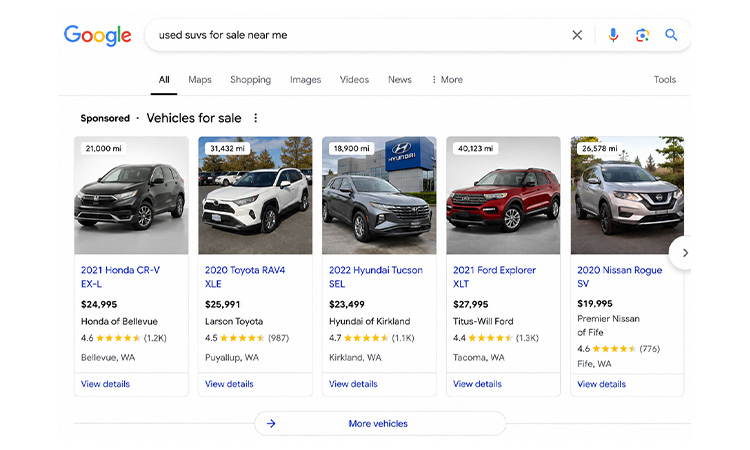Click the 26,578 mi mileage badge

coord(599,148)
